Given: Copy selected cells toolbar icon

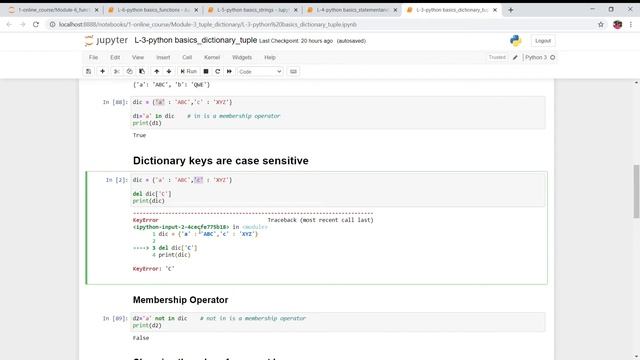Looking at the screenshot, I should pos(129,71).
